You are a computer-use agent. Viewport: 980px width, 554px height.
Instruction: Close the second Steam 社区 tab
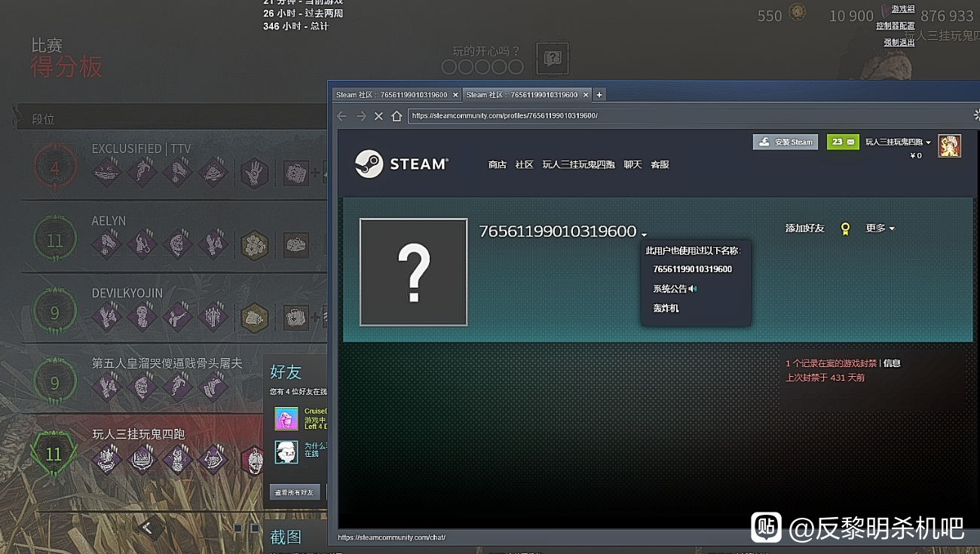coord(584,95)
